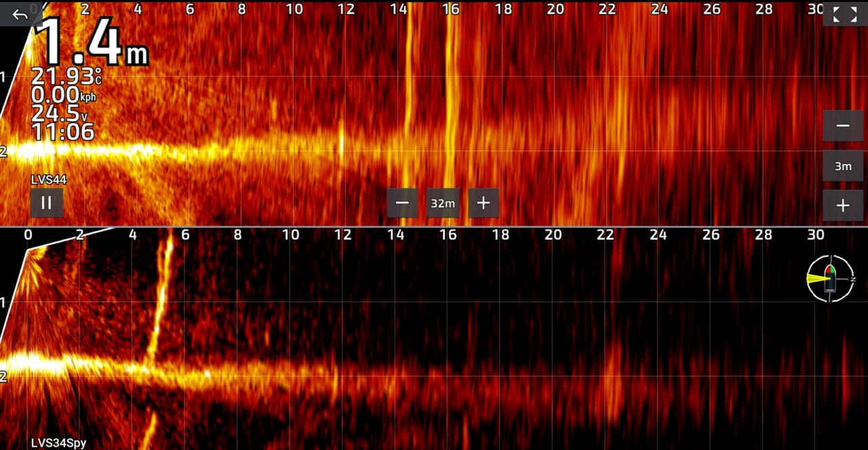Decrease the depth range with minus button

[x=842, y=125]
